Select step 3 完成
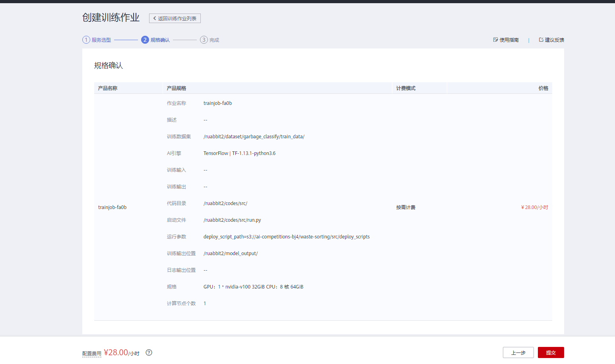Viewport: 615px width, 364px height. point(210,40)
